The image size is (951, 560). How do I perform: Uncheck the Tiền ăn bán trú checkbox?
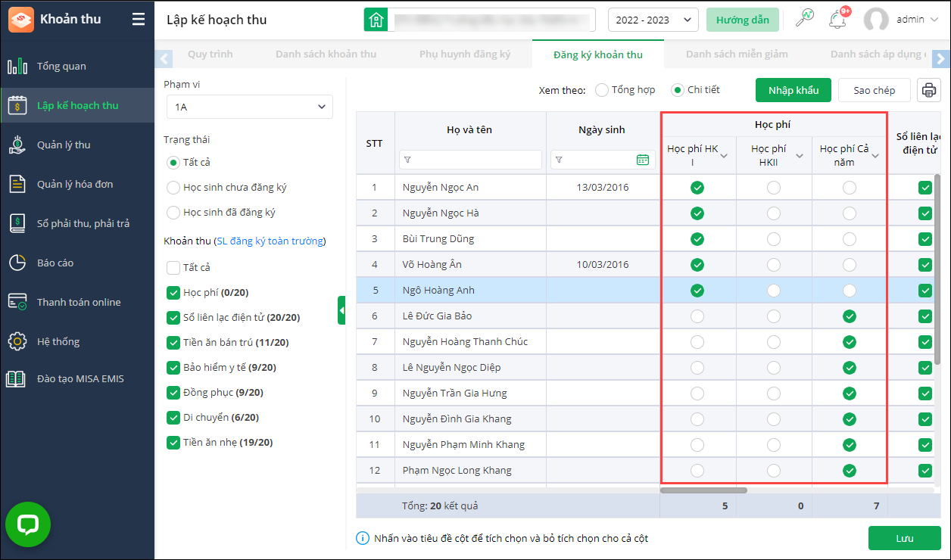[x=173, y=343]
